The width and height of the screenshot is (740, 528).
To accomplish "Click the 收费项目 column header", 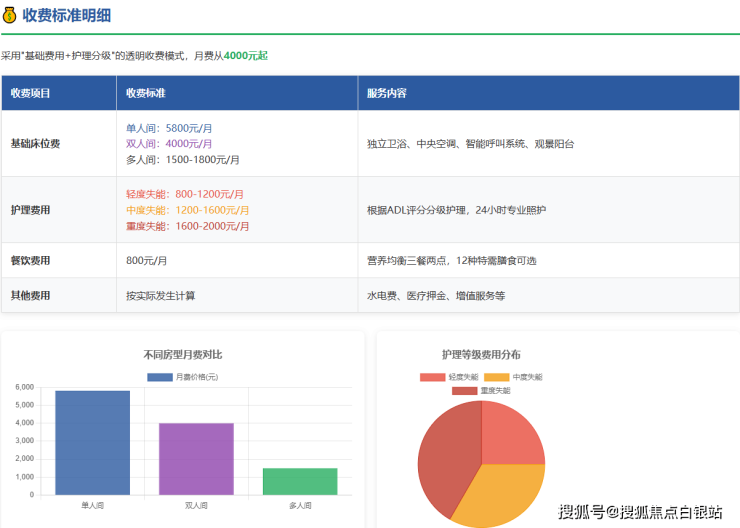I will tap(31, 93).
